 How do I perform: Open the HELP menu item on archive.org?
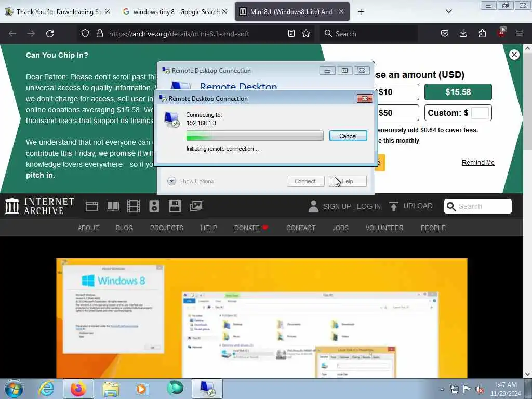point(209,228)
